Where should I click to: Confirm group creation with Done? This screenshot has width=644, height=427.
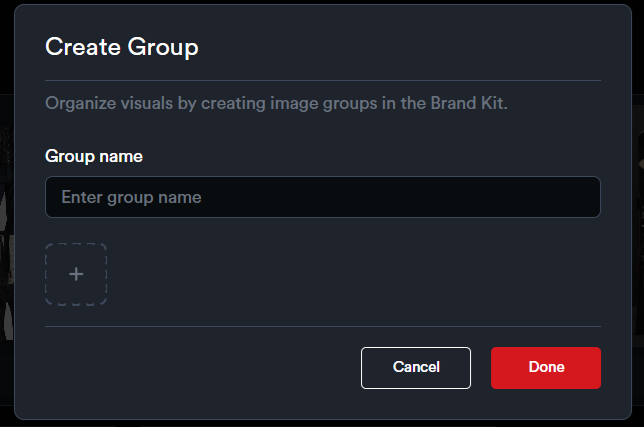(546, 367)
